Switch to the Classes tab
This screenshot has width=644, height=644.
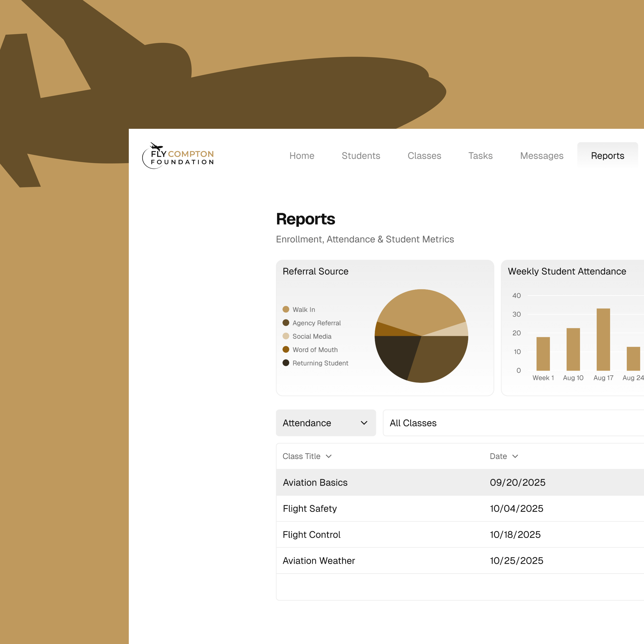click(x=424, y=156)
